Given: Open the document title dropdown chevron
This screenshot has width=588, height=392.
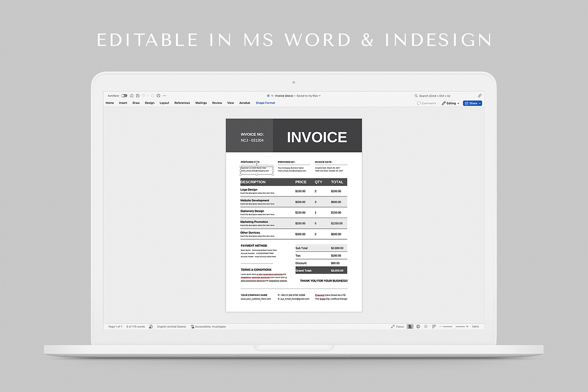Looking at the screenshot, I should (x=319, y=96).
